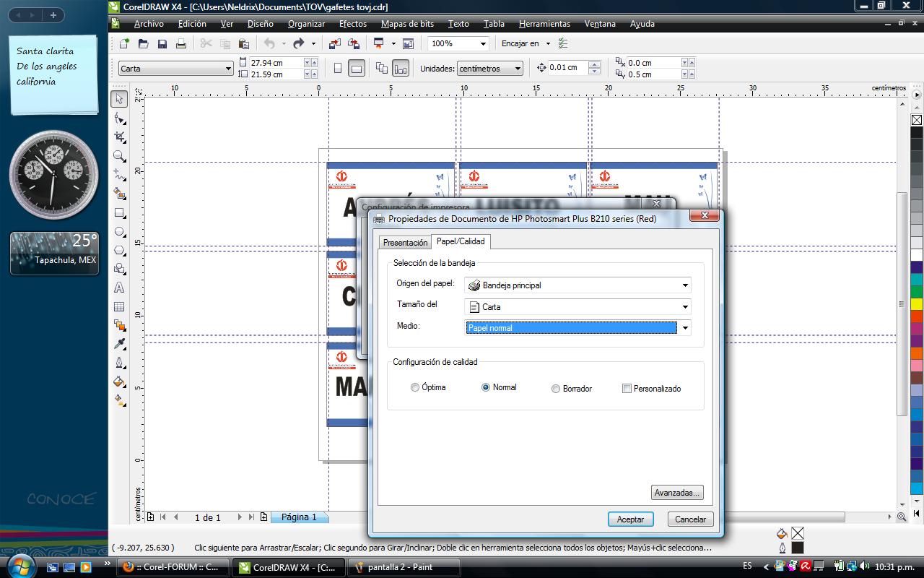Switch to pantalla 2 - Paint taskbar window

tap(403, 567)
